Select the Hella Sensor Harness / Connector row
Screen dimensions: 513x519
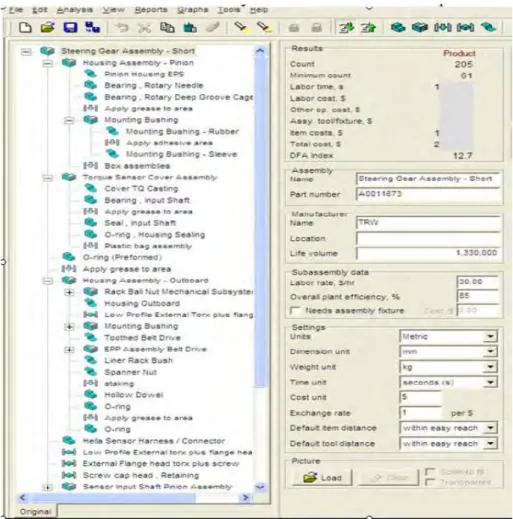(x=154, y=441)
